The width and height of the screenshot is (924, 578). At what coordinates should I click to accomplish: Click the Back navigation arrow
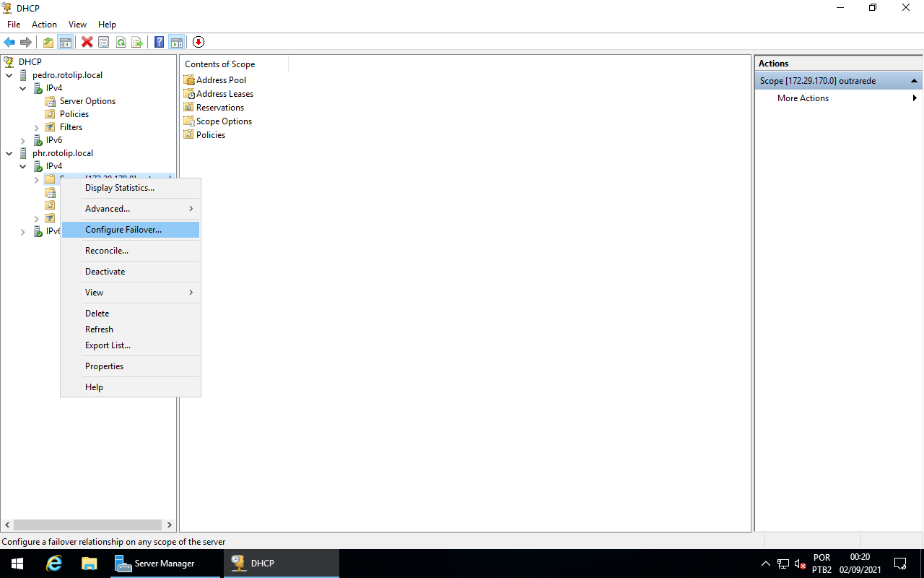click(9, 42)
